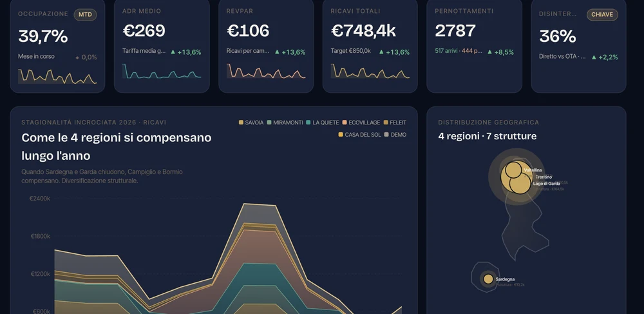Click the CHIAVE badge on Disinter card
The width and height of the screenshot is (644, 314).
pyautogui.click(x=602, y=14)
